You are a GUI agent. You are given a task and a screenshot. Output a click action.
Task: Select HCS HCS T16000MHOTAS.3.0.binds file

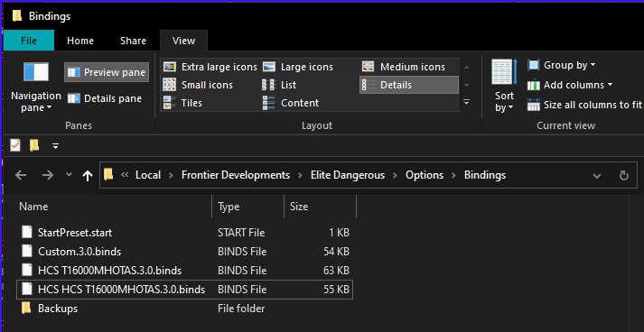184,290
